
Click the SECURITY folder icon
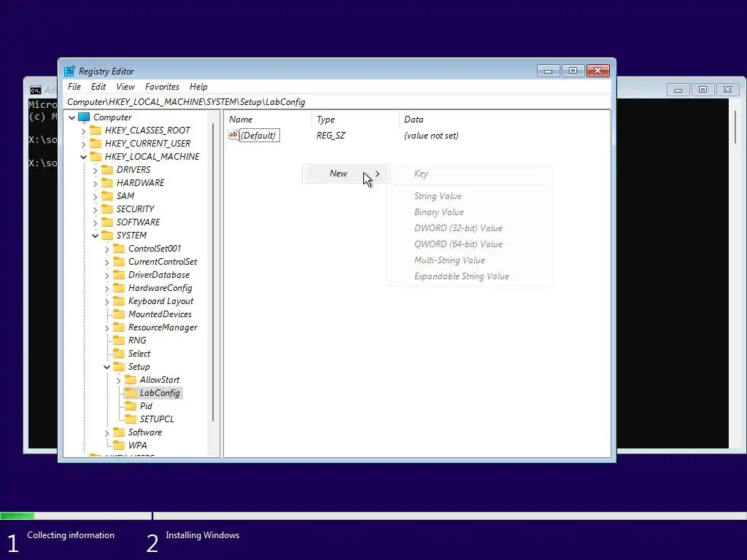pyautogui.click(x=108, y=209)
